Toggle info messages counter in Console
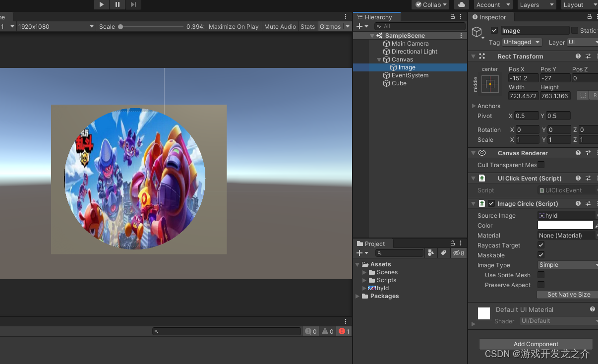598x364 pixels. tap(311, 331)
